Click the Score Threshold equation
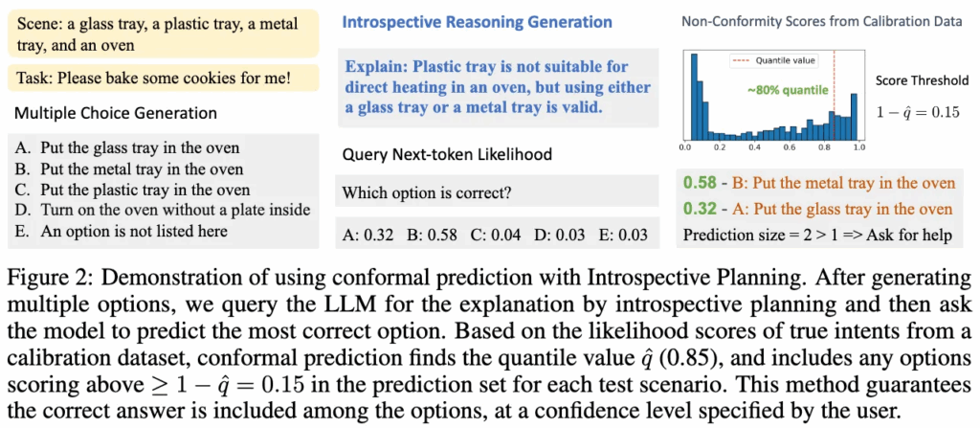This screenshot has height=428, width=980. (918, 113)
